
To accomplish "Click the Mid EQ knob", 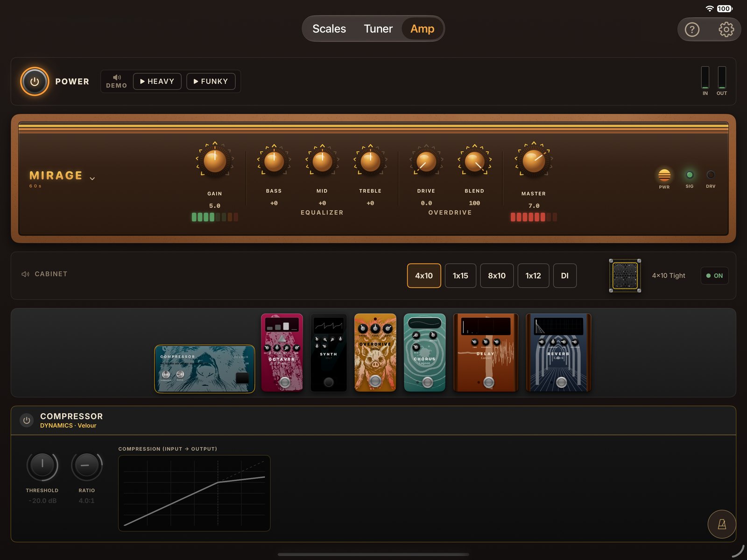I will point(322,161).
